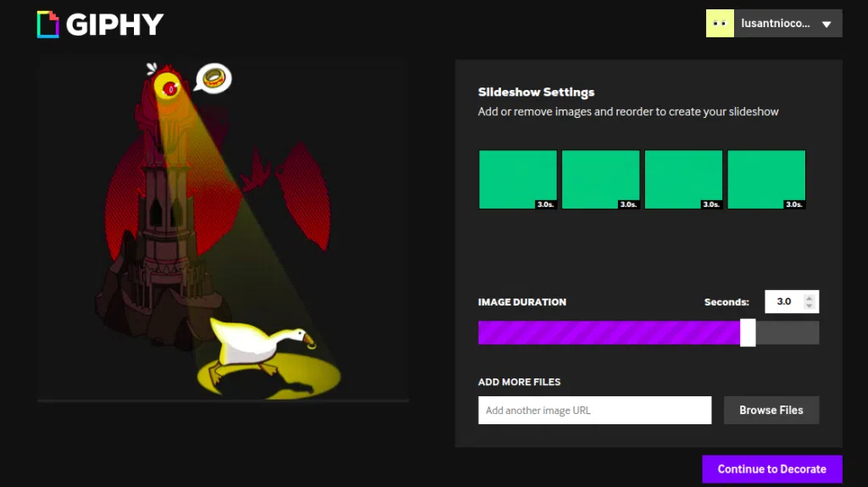The image size is (868, 487).
Task: Click the 3.0s badge on last thumbnail
Action: 794,204
